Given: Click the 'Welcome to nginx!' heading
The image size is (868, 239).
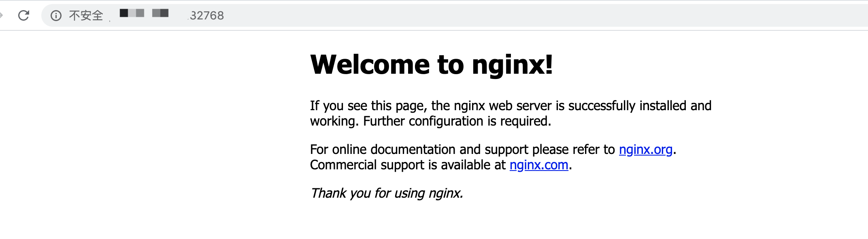Looking at the screenshot, I should point(432,64).
